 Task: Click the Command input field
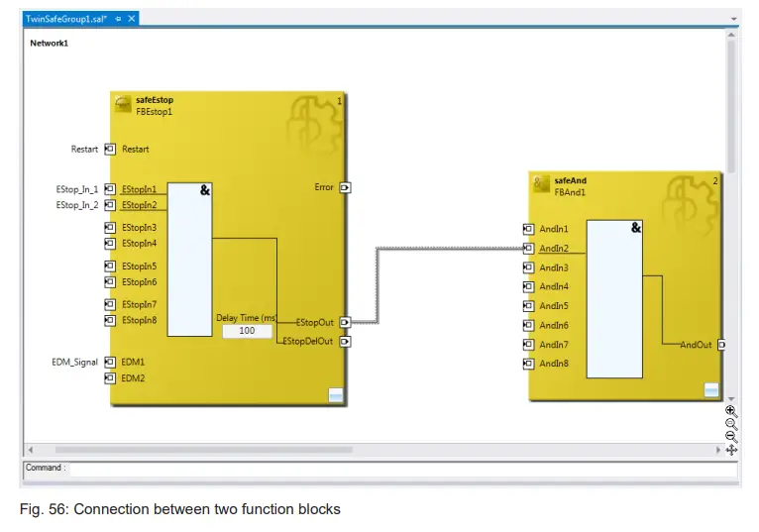point(403,469)
